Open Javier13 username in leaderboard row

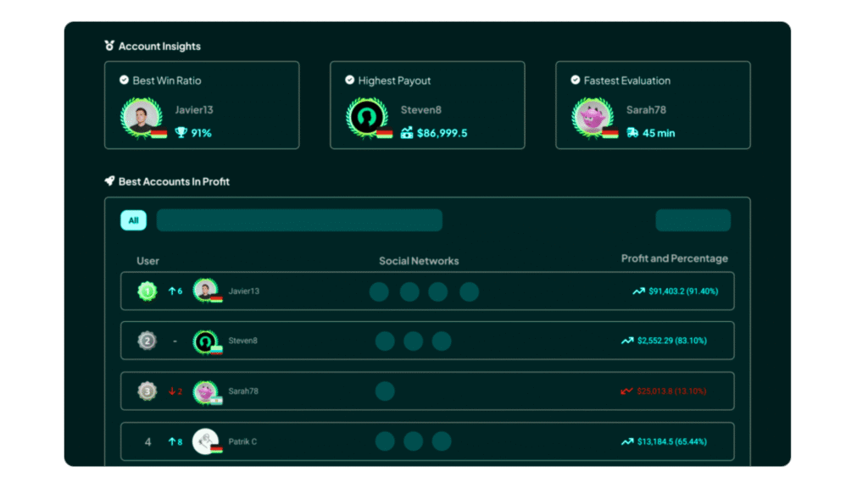click(244, 291)
